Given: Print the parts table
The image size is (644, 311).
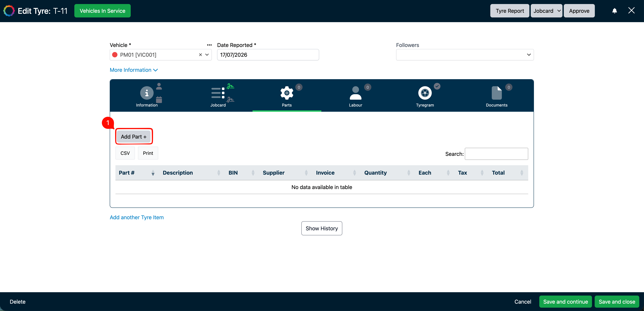Looking at the screenshot, I should 148,153.
